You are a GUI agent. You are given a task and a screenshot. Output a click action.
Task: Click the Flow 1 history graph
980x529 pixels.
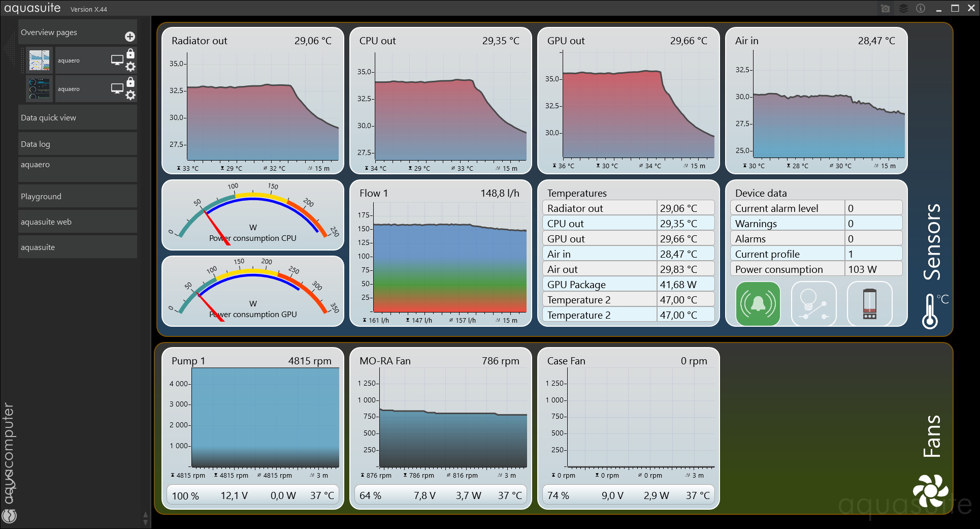point(450,258)
